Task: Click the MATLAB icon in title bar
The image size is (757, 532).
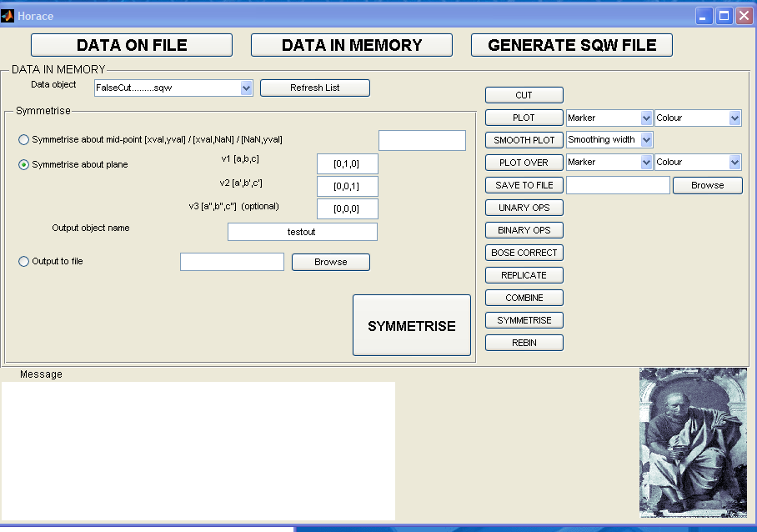Action: point(8,15)
